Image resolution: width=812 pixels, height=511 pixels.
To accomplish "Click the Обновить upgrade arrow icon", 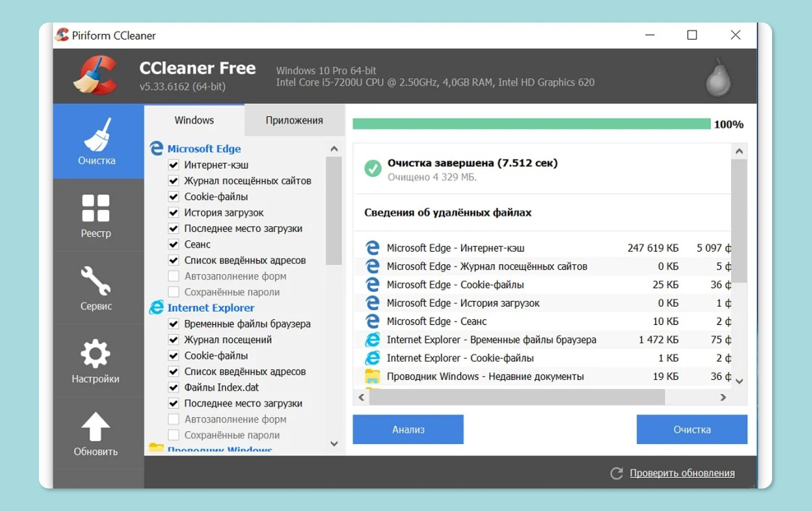I will (96, 427).
